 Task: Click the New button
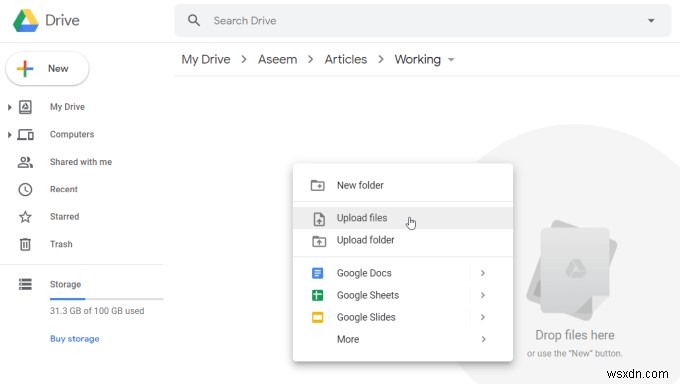pyautogui.click(x=47, y=69)
